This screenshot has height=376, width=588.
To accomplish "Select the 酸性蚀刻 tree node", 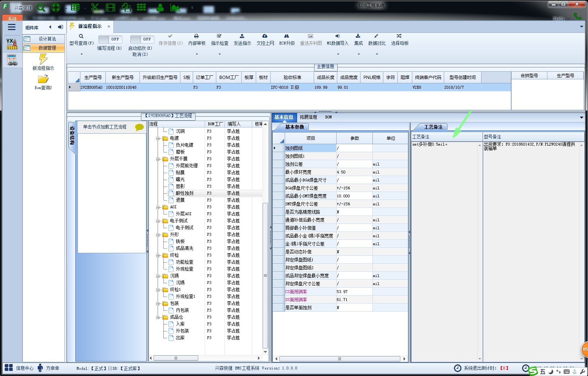I will coord(184,193).
